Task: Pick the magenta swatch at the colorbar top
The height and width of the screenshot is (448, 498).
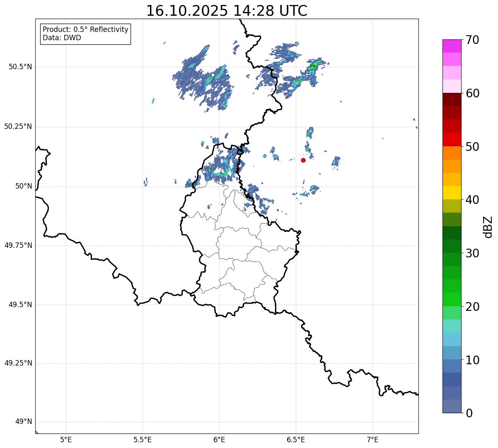Action: tap(452, 46)
